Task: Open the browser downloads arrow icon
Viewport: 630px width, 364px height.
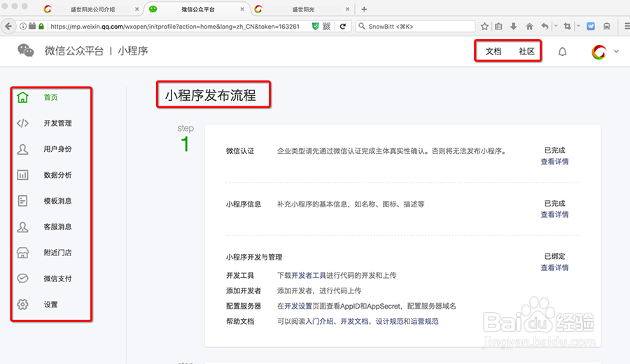Action: pos(514,27)
